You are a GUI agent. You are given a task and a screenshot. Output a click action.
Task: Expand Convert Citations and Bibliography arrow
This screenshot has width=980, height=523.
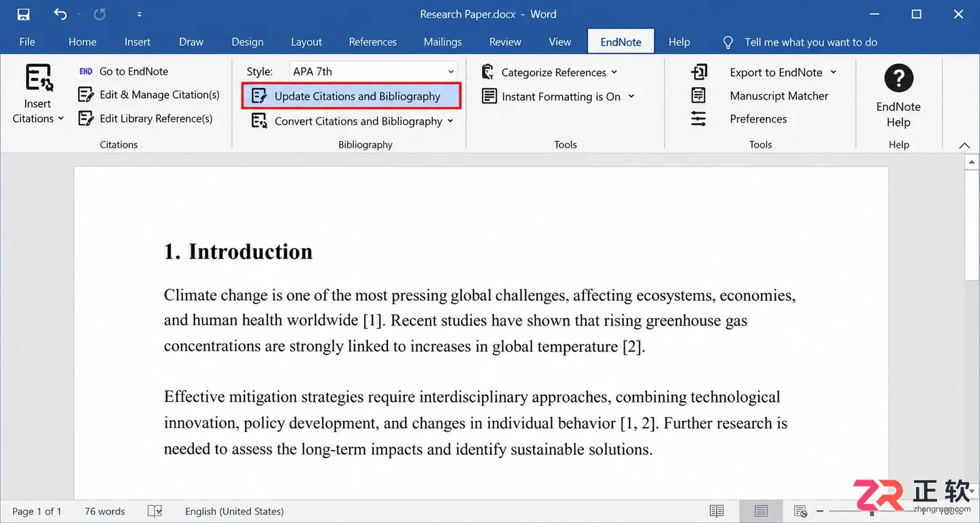pyautogui.click(x=449, y=121)
